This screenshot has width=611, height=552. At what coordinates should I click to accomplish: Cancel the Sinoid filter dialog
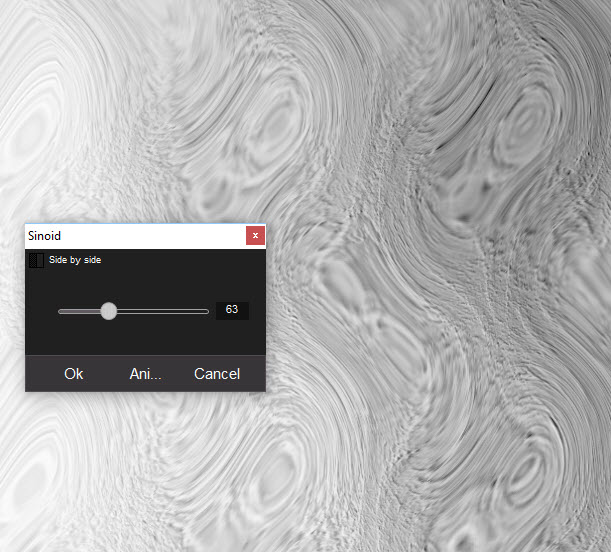pos(217,374)
